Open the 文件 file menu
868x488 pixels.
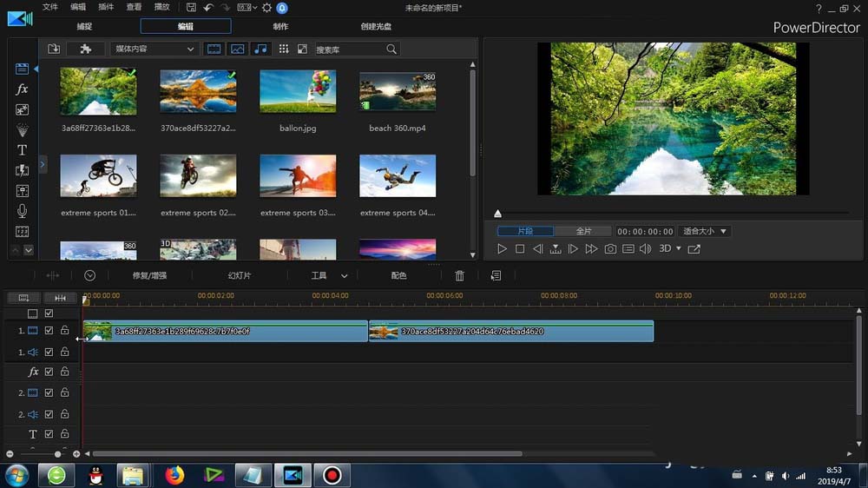[50, 7]
